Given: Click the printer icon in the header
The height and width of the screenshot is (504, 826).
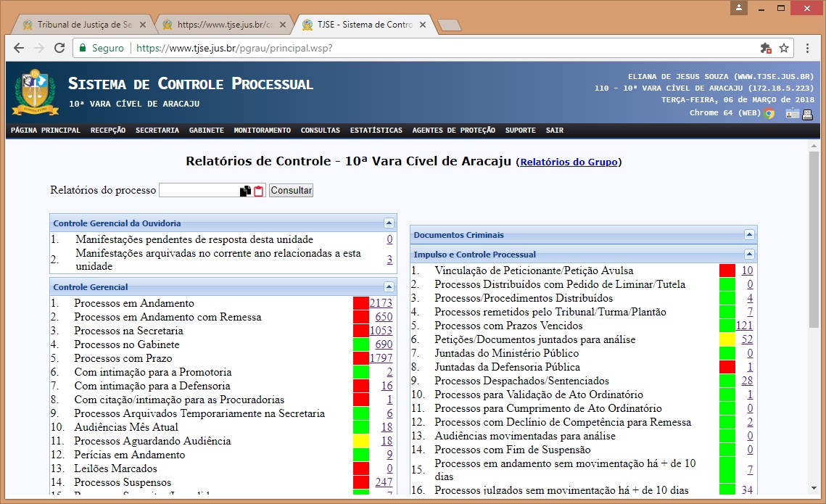Looking at the screenshot, I should tap(807, 114).
